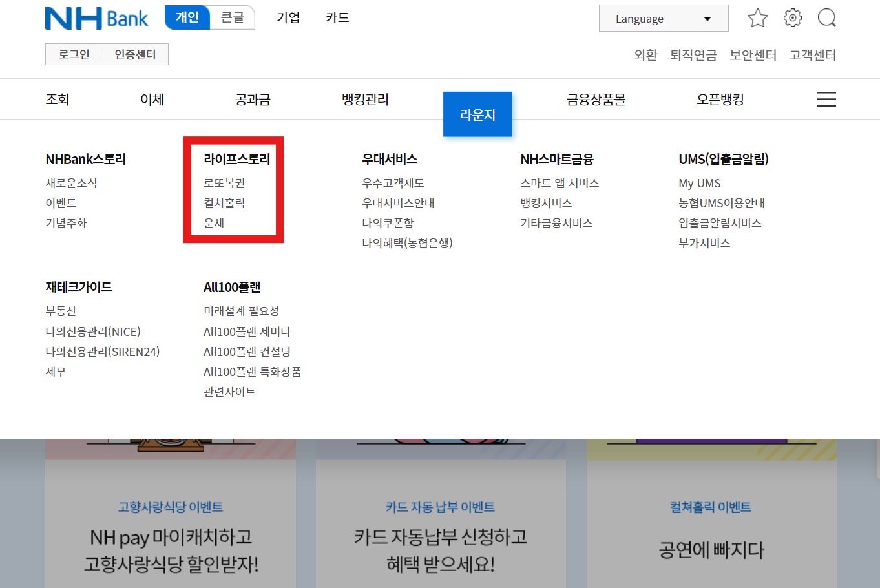Enable large text with 큰글 toggle

(x=232, y=17)
